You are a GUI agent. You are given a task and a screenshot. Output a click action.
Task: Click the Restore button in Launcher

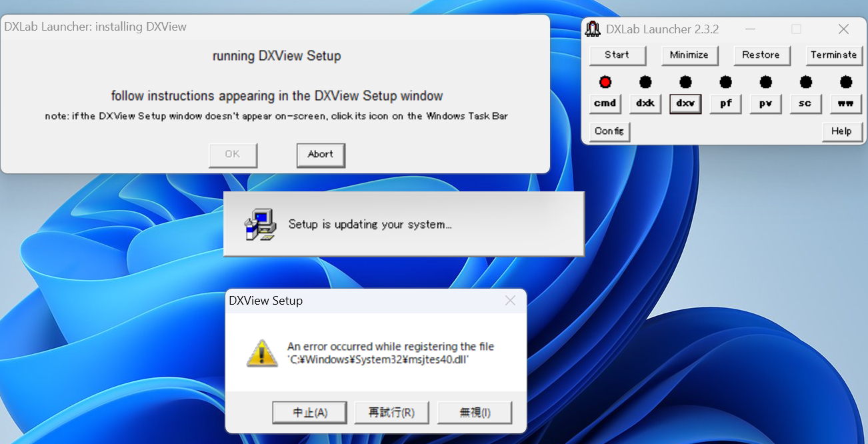click(761, 55)
